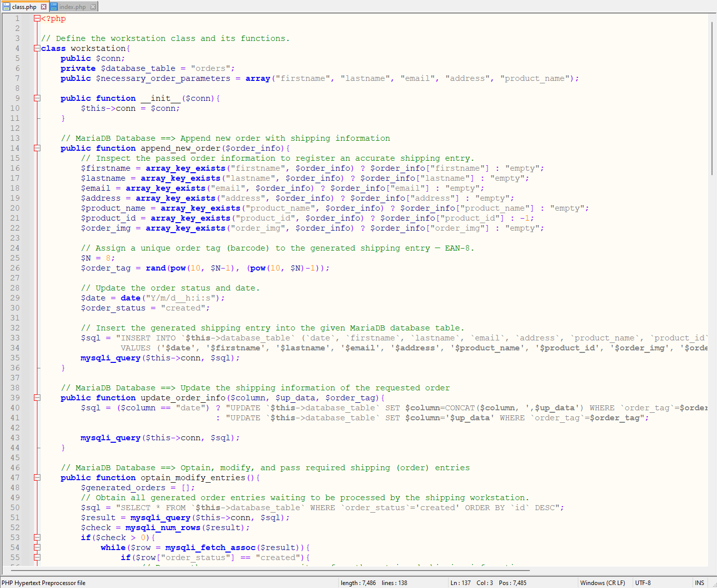This screenshot has height=588, width=717.
Task: Click '$N' on line 25
Action: 86,258
